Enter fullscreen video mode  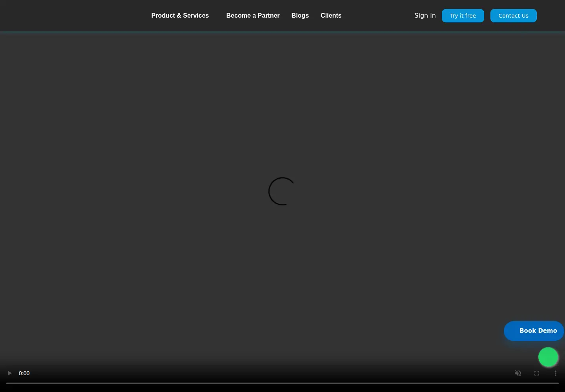[537, 373]
